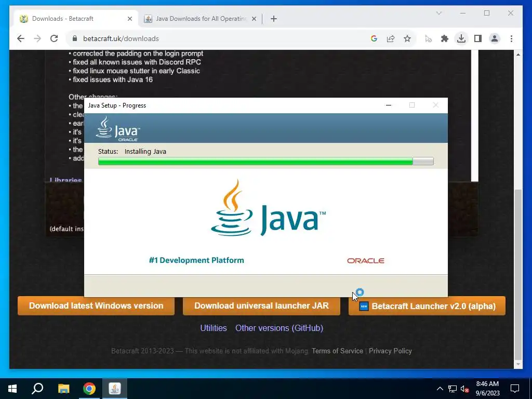Click 'fixed issues with Java 16' text

click(x=113, y=79)
